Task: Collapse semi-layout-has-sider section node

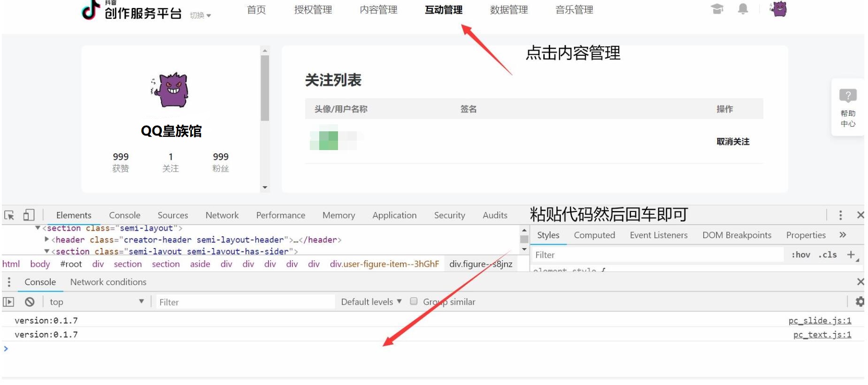Action: click(x=46, y=251)
